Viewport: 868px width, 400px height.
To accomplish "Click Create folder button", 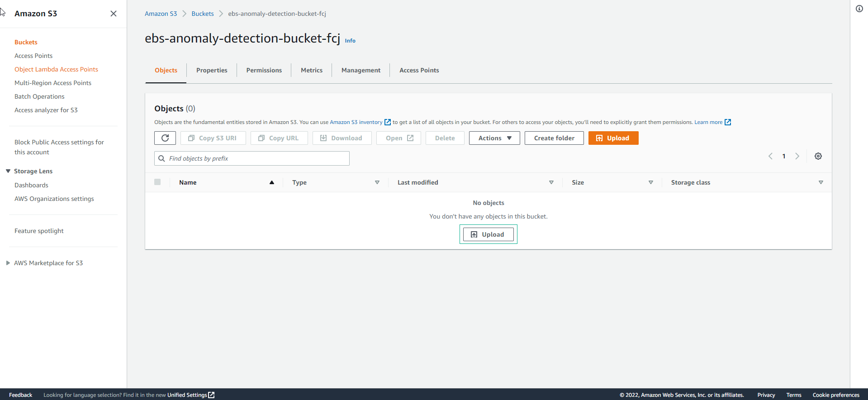I will click(554, 138).
